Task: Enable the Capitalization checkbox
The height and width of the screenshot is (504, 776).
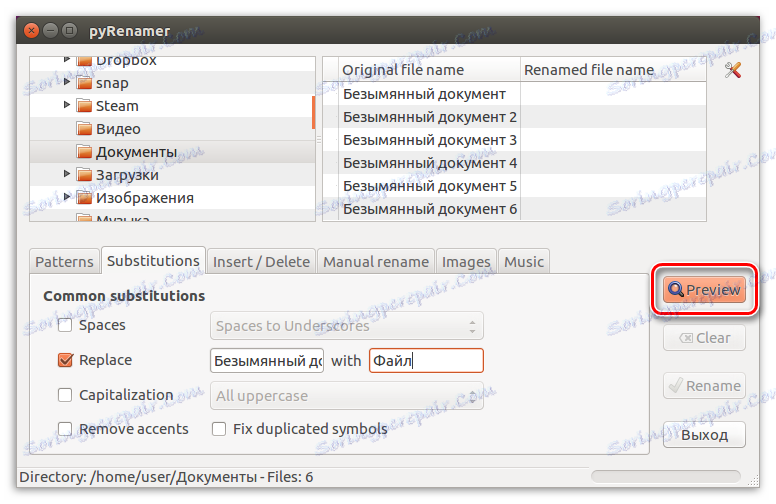Action: tap(65, 395)
